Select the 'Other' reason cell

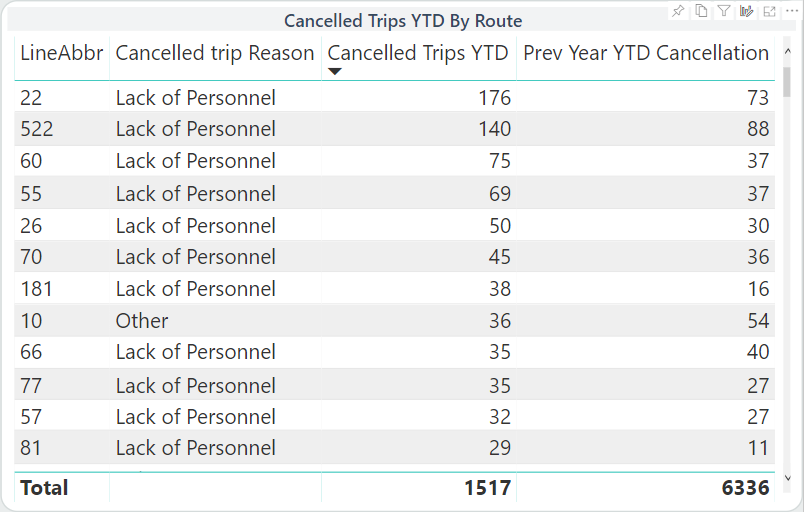click(x=142, y=321)
